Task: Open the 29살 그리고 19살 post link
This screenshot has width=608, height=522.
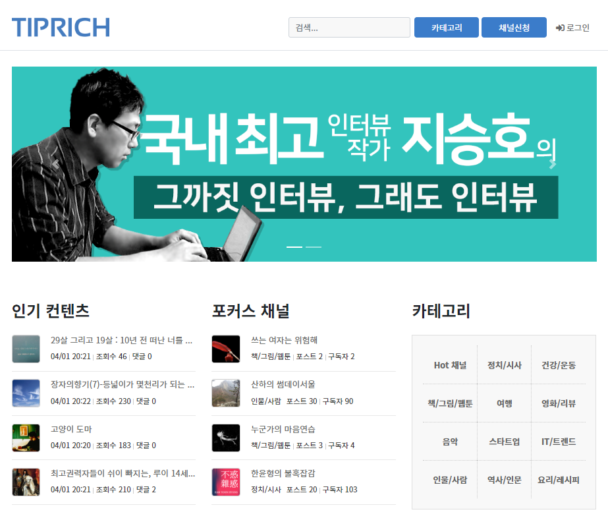Action: click(x=122, y=340)
